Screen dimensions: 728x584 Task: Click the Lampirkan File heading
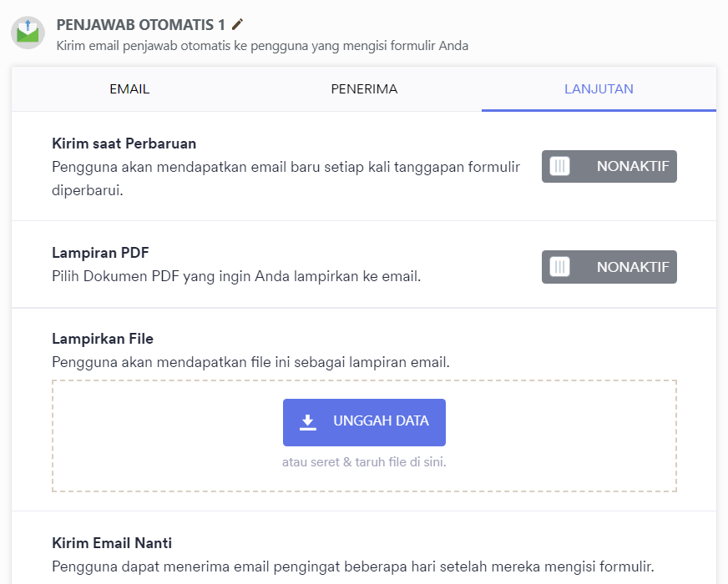(x=103, y=339)
